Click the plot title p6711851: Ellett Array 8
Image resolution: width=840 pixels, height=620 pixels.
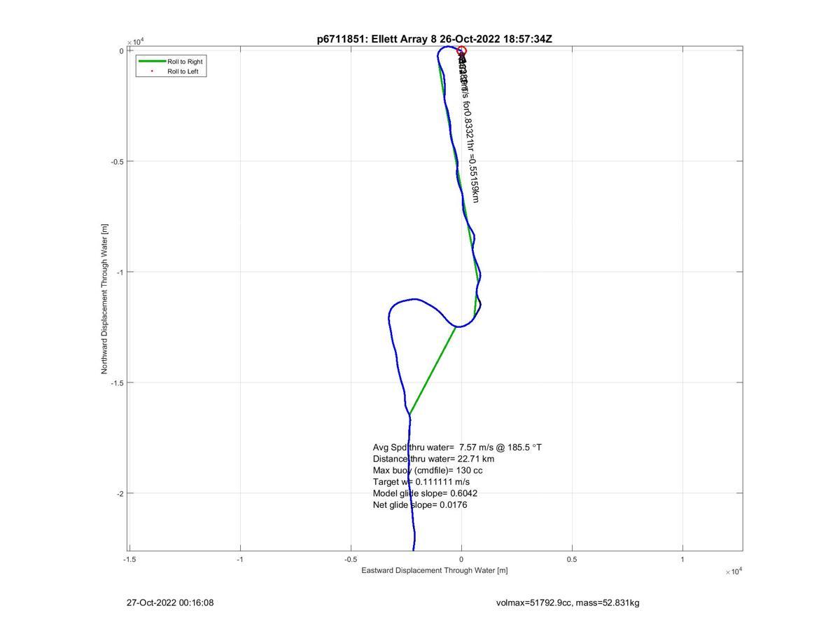click(x=435, y=39)
